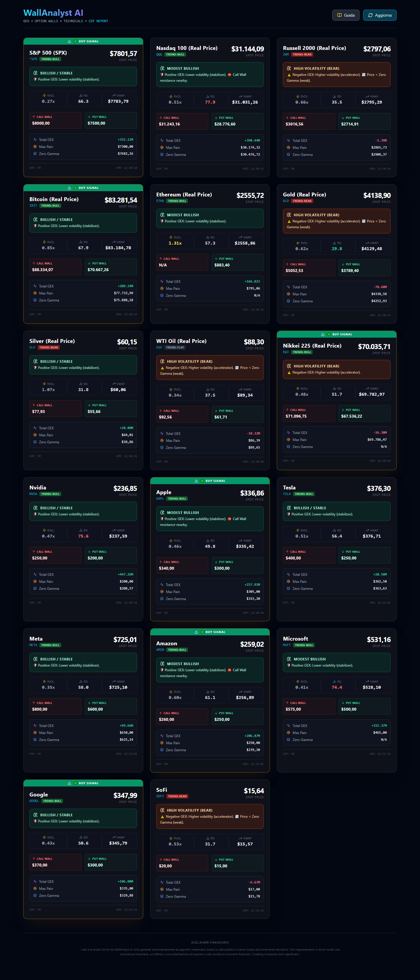Click the Apple buy signal bell icon

click(196, 481)
